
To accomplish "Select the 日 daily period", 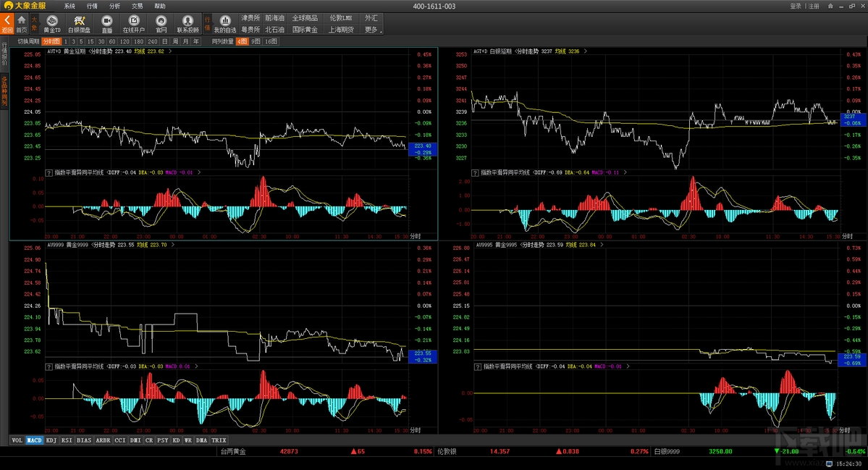I will [x=164, y=41].
